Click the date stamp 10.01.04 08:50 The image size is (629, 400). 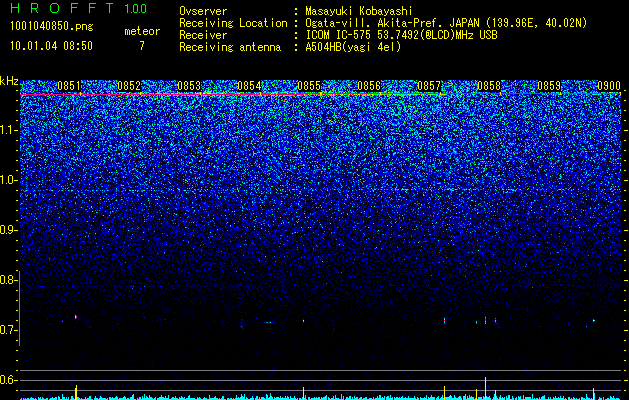[x=51, y=46]
